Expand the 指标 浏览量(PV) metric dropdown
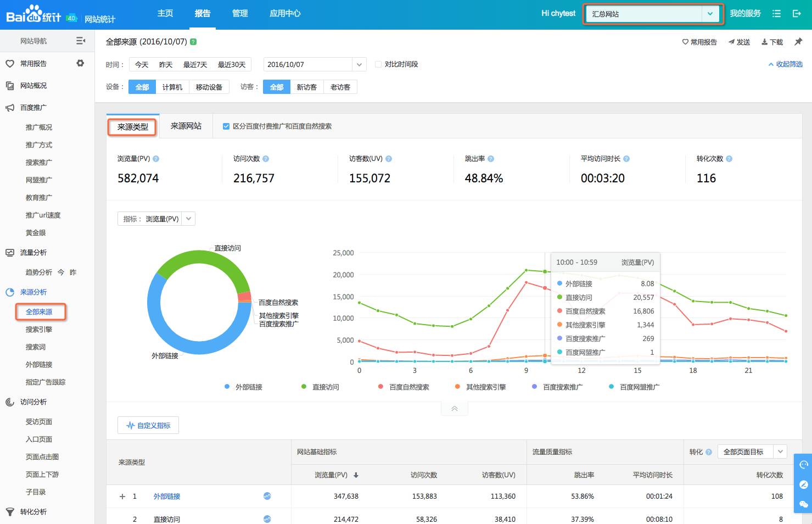 [188, 219]
